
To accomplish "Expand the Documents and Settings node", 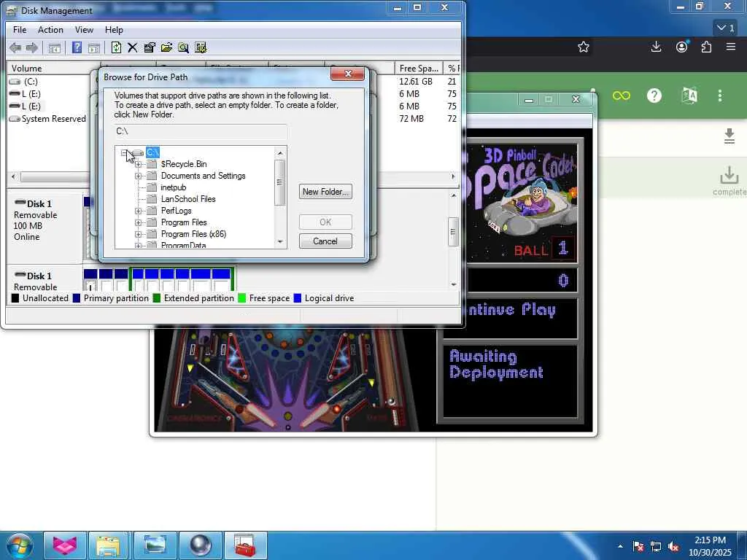I will pos(138,176).
